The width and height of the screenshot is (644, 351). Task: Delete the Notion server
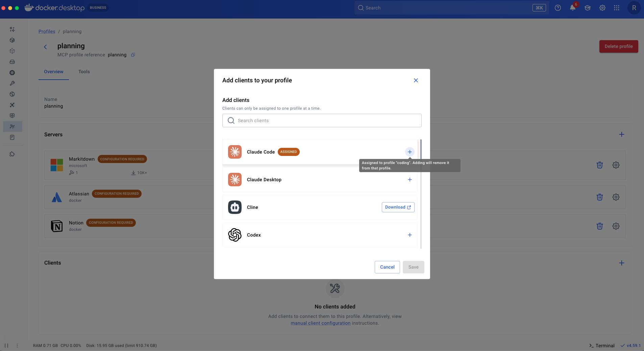(x=600, y=226)
